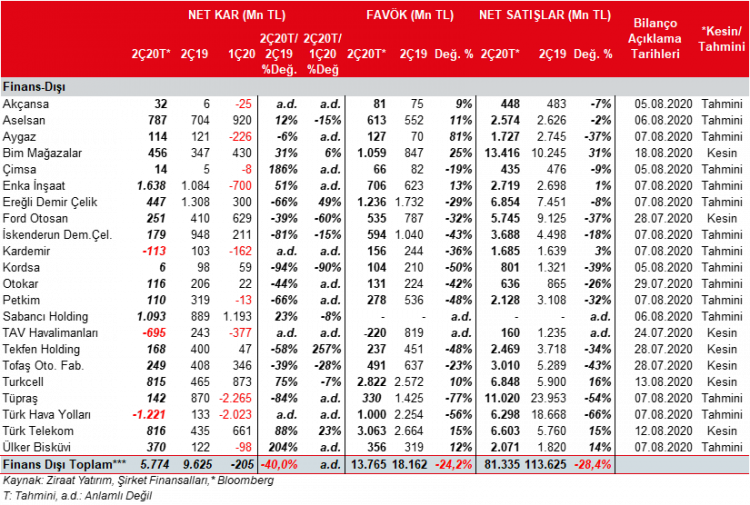The width and height of the screenshot is (750, 505).
Task: Click TAV Havalimanları net profit -695
Action: coord(154,333)
